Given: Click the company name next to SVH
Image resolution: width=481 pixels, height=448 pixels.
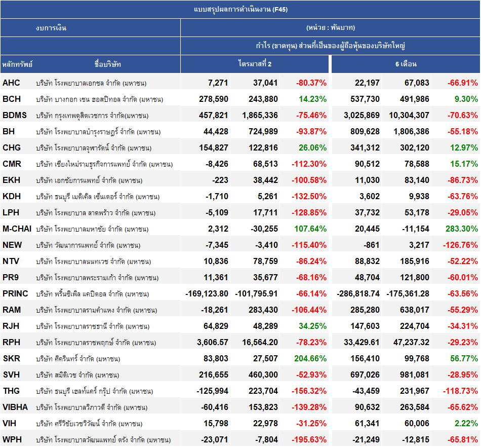Looking at the screenshot, I should coord(77,375).
